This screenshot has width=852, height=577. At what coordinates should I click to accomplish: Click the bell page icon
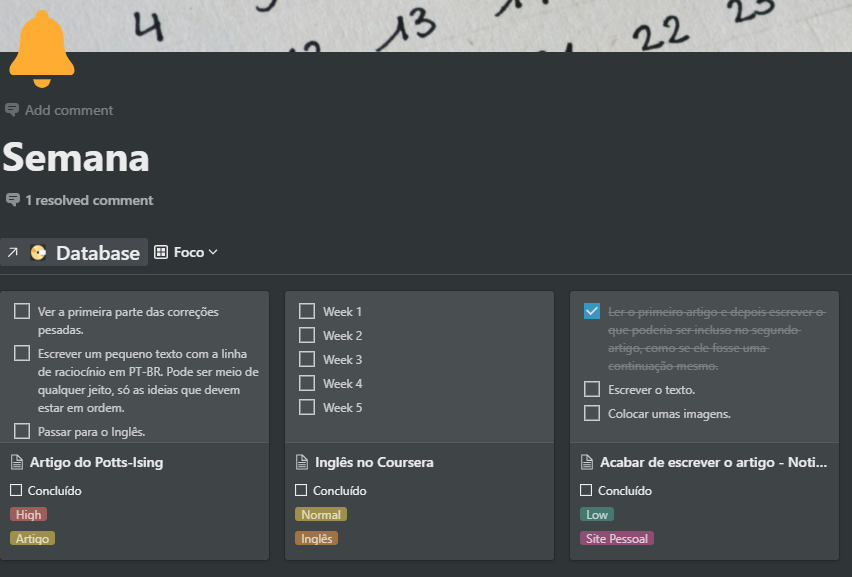coord(41,45)
